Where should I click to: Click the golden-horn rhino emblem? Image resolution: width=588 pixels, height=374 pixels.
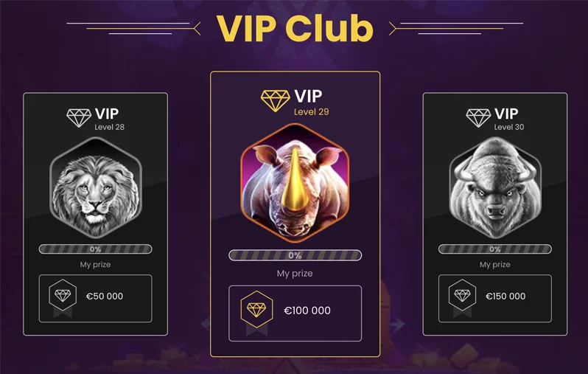pos(295,182)
